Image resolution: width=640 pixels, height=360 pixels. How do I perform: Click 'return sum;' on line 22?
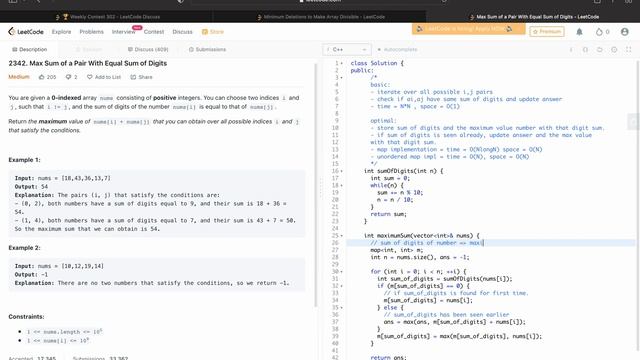pos(388,214)
